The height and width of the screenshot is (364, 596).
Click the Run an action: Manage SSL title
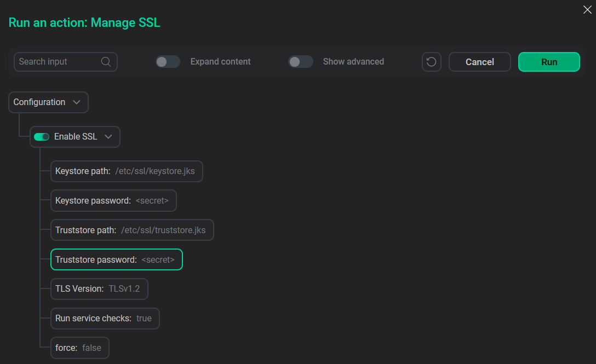(x=84, y=22)
